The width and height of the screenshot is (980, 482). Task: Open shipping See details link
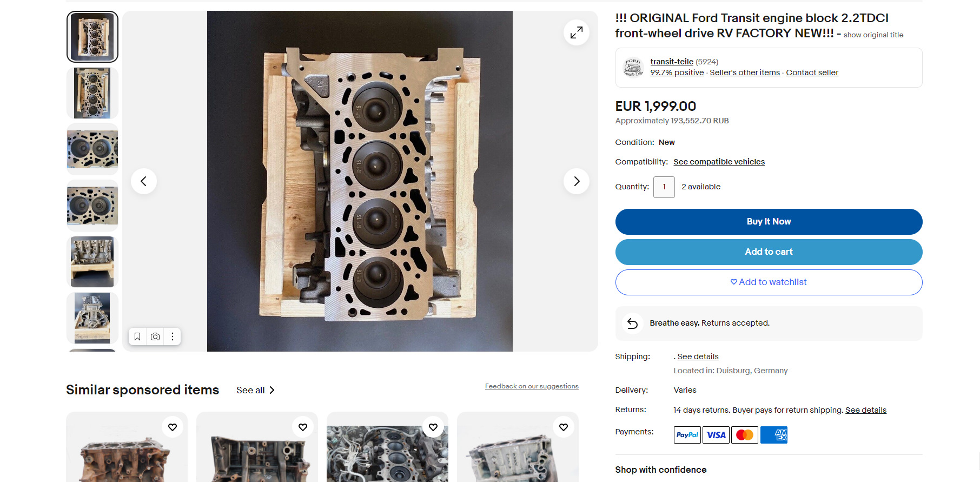(698, 356)
